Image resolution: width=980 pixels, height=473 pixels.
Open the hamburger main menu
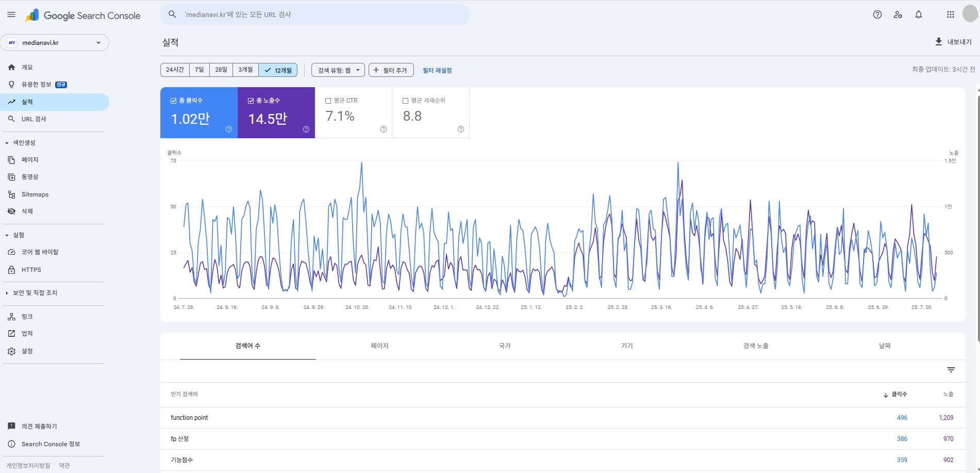(11, 15)
